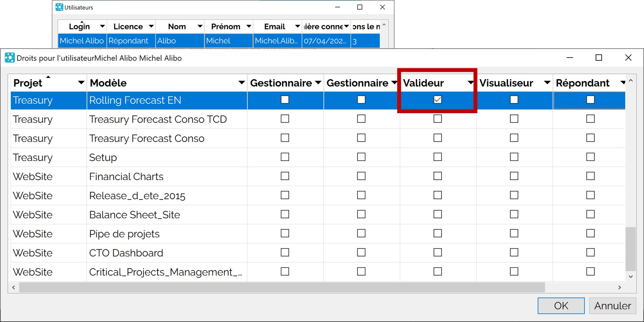
Task: Check Répondant box for Rolling Forecast EN
Action: click(591, 100)
